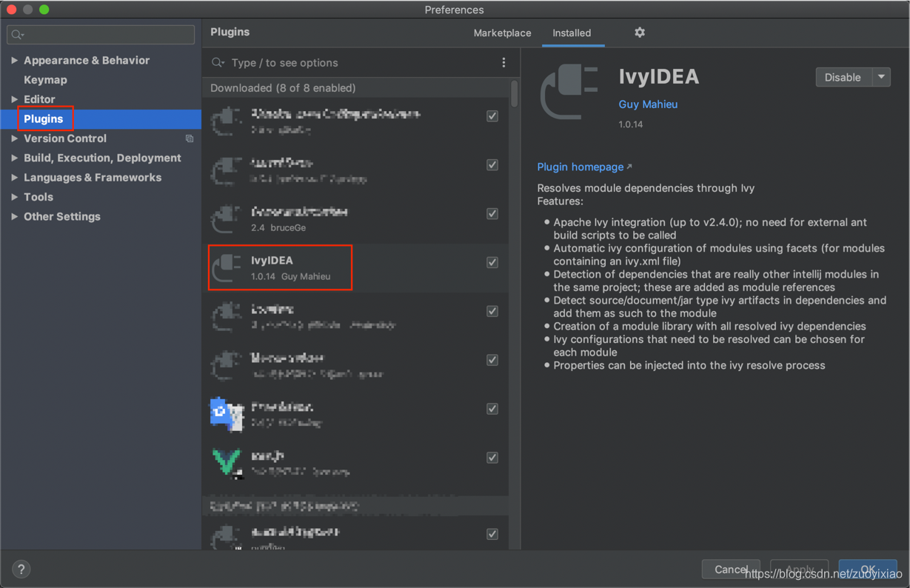Click 'Resolves module dependencies through Ivy' text

[x=646, y=188]
